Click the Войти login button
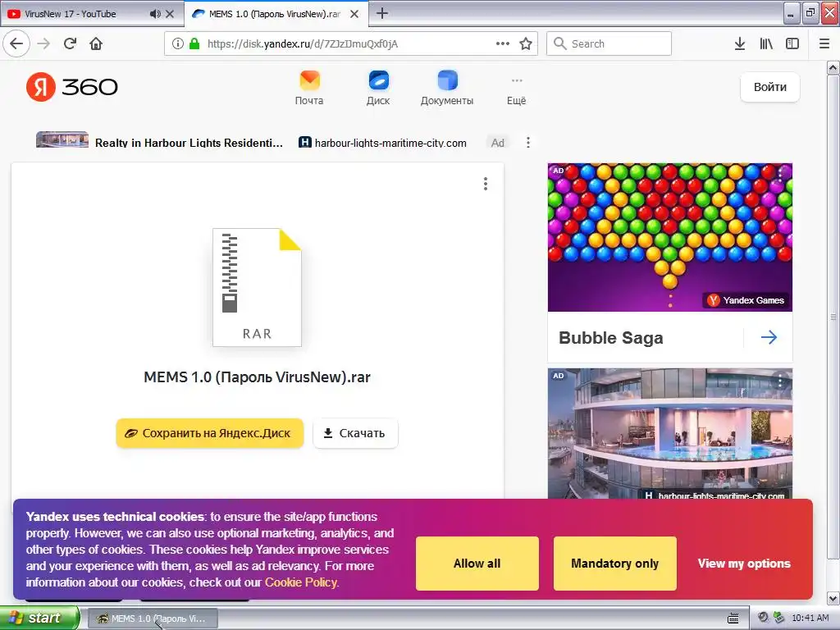The width and height of the screenshot is (840, 630). [x=769, y=87]
